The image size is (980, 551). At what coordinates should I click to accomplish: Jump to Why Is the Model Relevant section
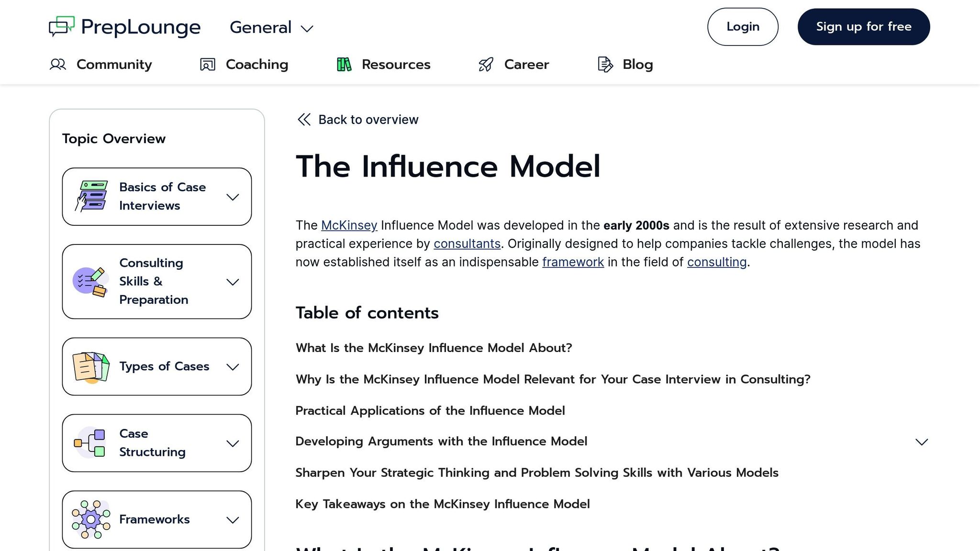(553, 379)
